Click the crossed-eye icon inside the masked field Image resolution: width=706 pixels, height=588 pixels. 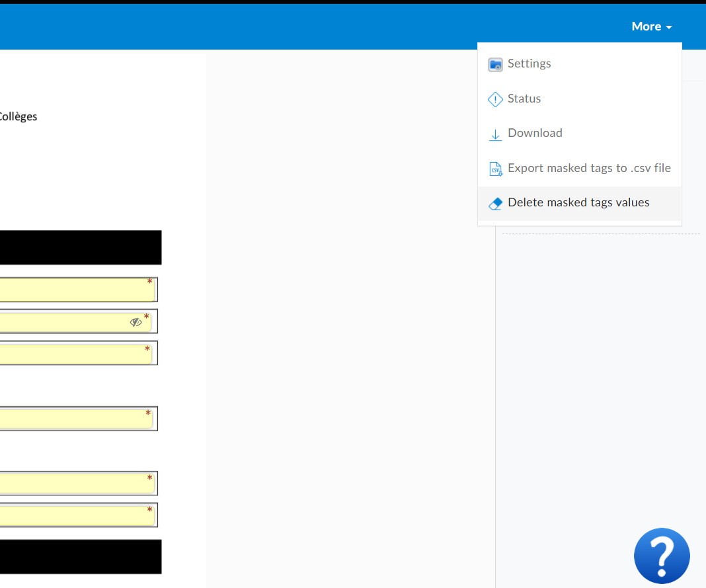[136, 321]
